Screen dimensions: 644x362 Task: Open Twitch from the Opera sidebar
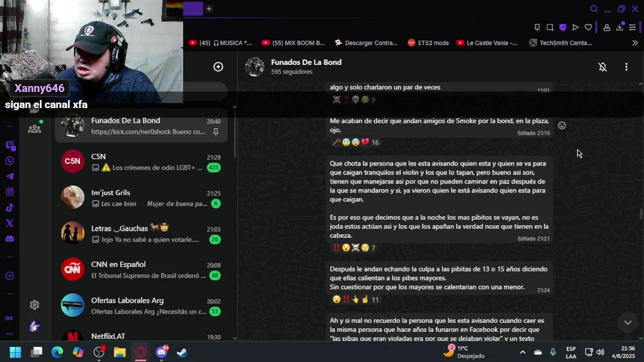[10, 146]
